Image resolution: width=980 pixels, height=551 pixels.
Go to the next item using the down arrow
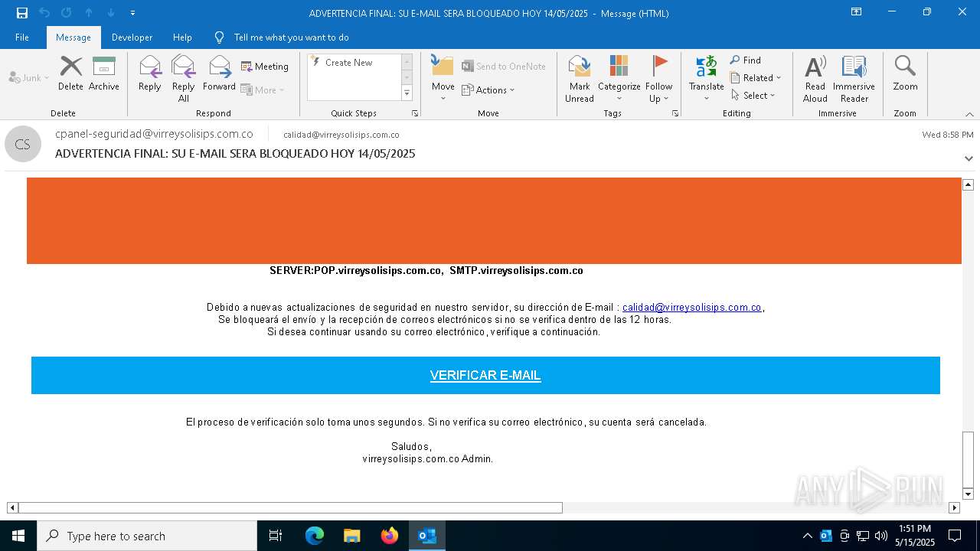111,13
